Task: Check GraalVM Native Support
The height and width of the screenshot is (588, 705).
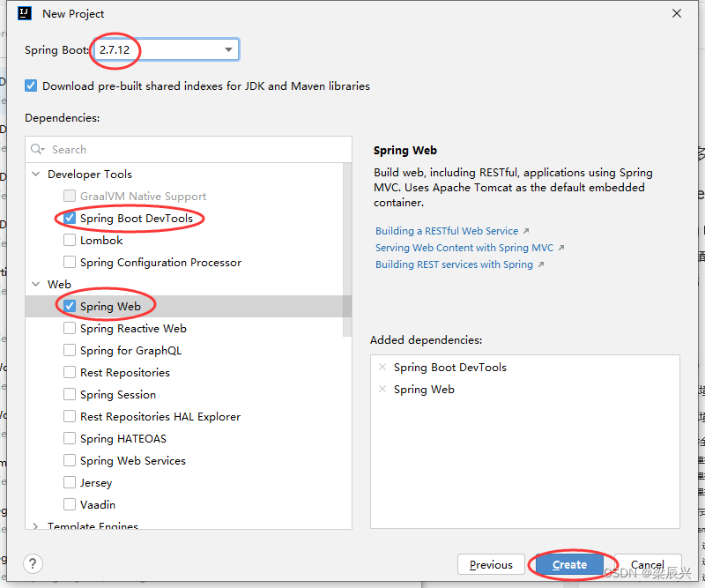Action: tap(70, 197)
